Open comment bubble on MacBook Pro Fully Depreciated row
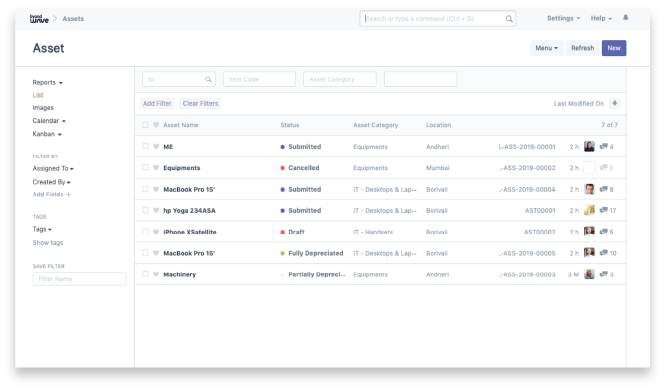 click(604, 253)
